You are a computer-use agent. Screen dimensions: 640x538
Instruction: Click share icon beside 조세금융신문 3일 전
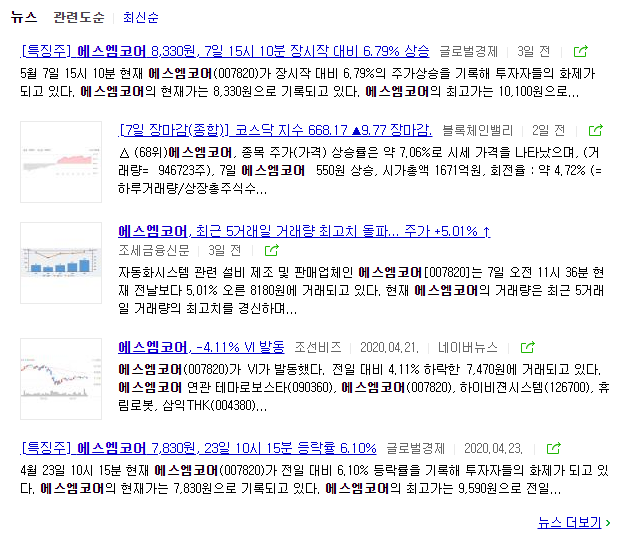(271, 250)
